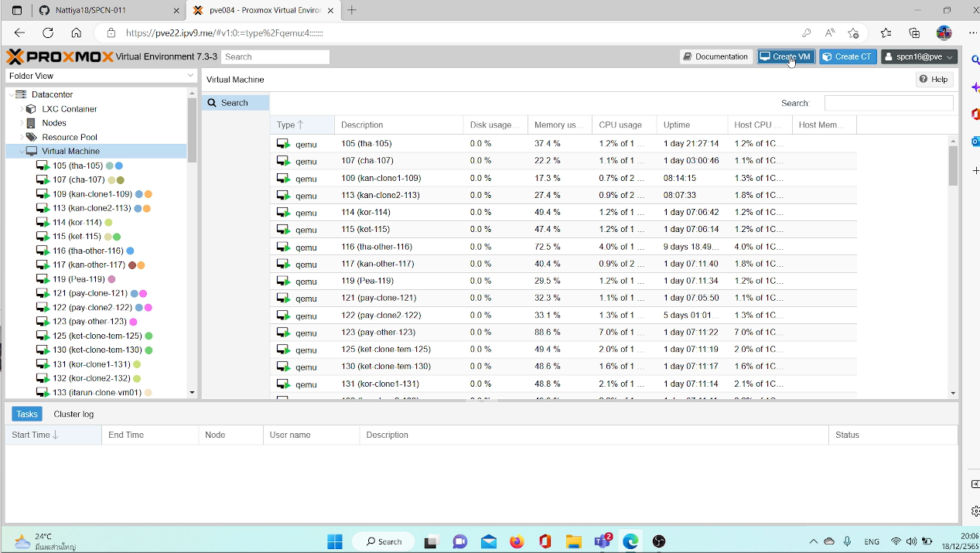Click table cell 125 (ket-clone-tem-125)
The image size is (980, 553).
386,350
